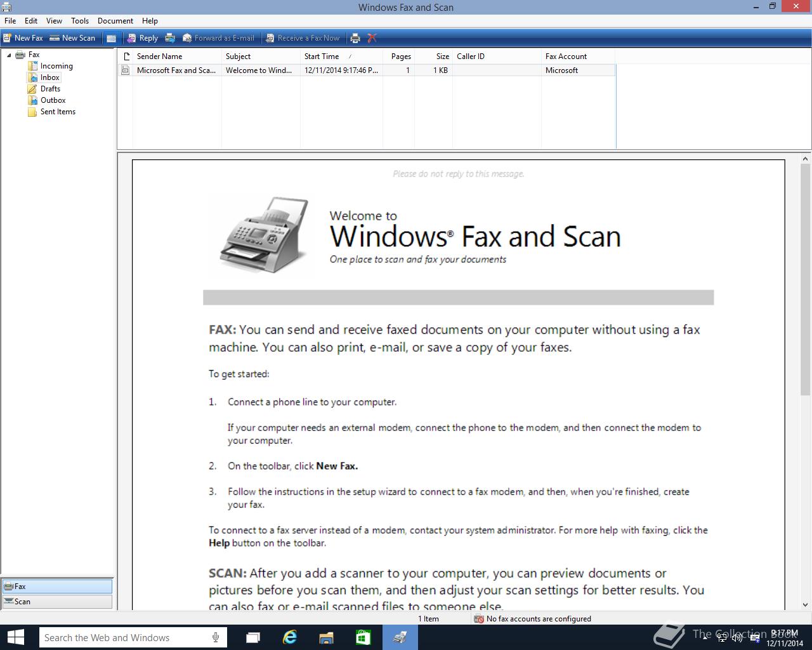Switch to the Scan view button
The height and width of the screenshot is (650, 812).
(x=57, y=602)
